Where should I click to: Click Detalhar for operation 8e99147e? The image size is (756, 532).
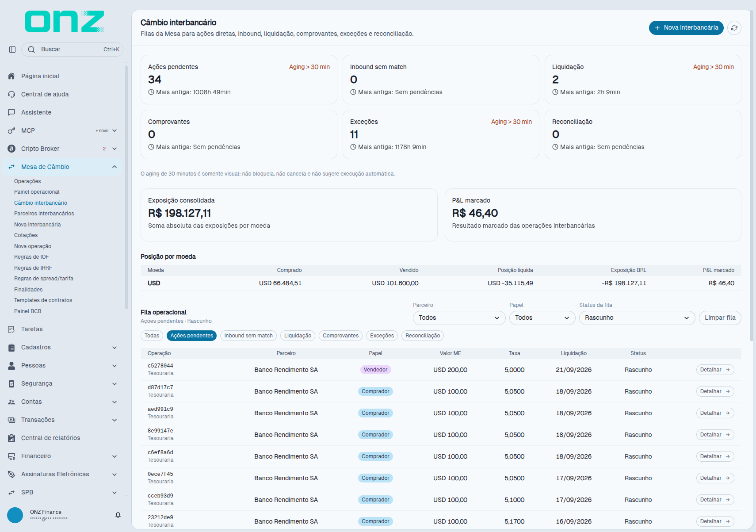(x=715, y=435)
